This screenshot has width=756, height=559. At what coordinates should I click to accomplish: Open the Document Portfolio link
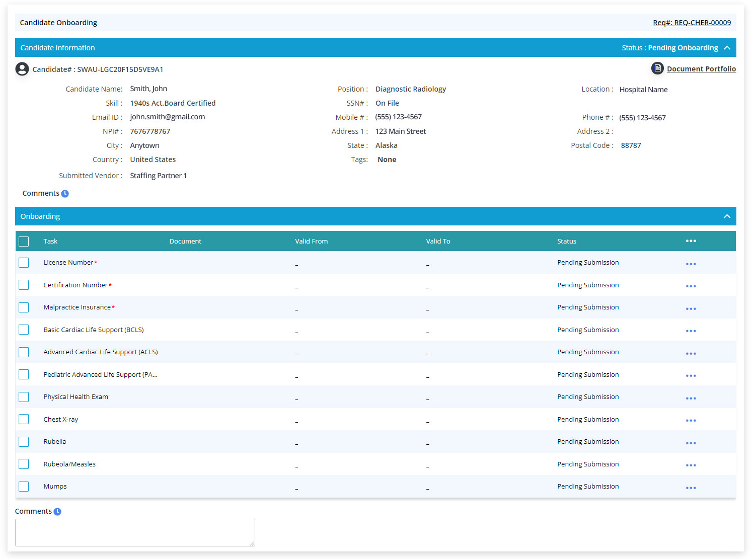pos(701,69)
